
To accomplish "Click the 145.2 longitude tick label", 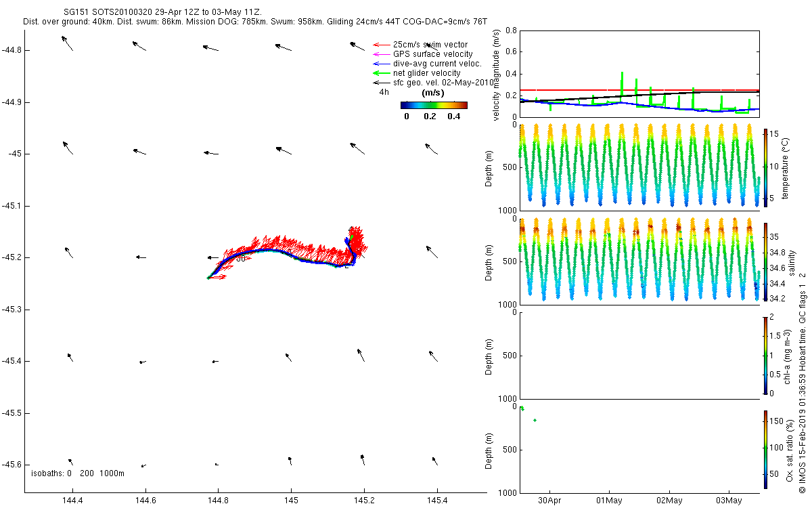I will coord(364,500).
